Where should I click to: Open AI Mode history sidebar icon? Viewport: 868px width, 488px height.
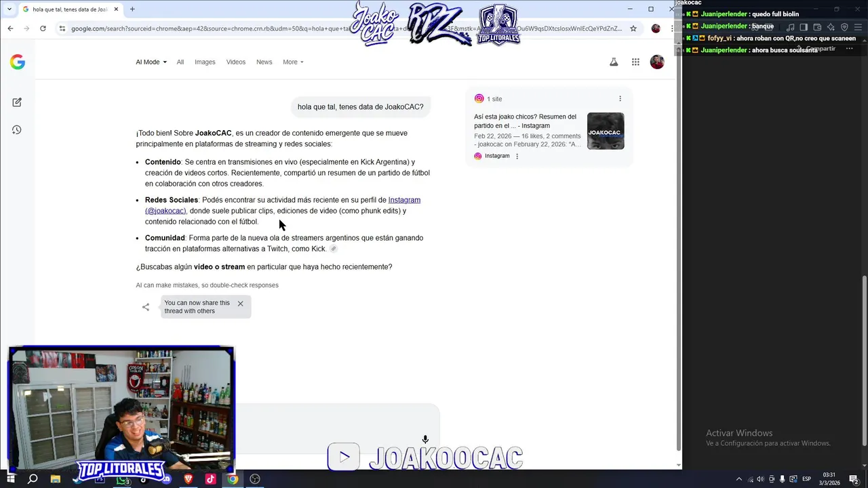click(x=17, y=129)
